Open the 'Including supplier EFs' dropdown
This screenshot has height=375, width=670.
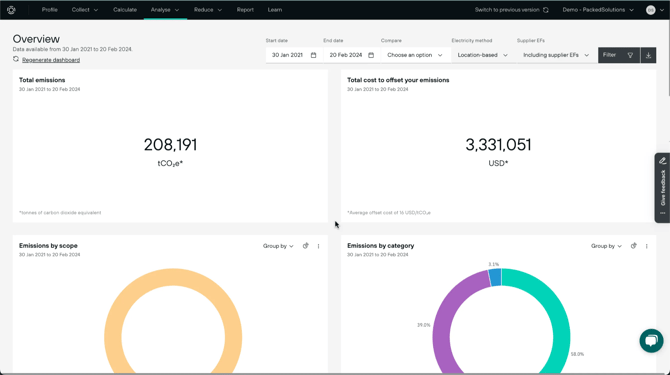[556, 55]
